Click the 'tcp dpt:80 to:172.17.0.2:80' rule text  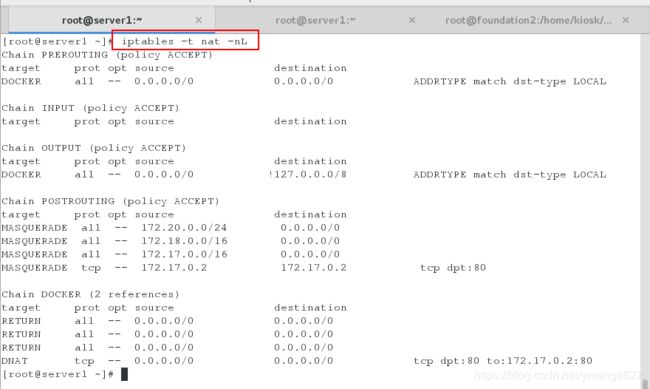pos(503,361)
